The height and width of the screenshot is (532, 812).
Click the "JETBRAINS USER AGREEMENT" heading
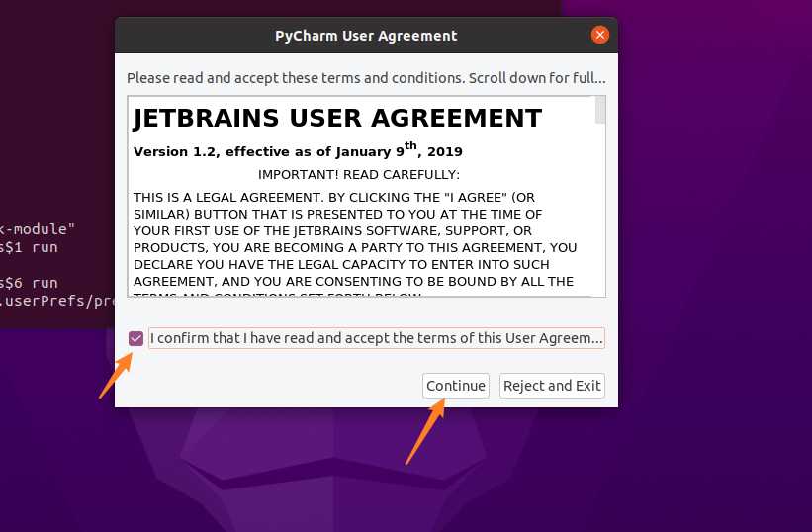pos(337,118)
